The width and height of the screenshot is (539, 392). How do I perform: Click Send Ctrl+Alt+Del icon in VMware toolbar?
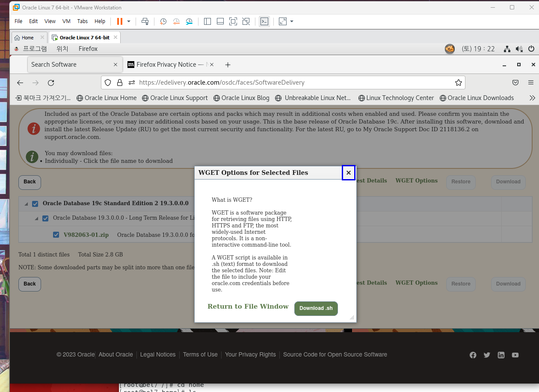point(145,21)
